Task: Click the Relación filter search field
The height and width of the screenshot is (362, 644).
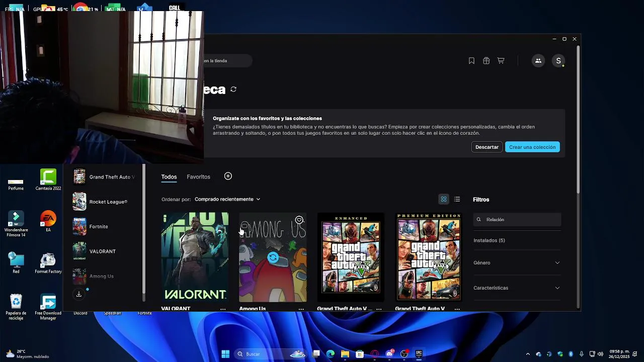Action: click(x=517, y=220)
